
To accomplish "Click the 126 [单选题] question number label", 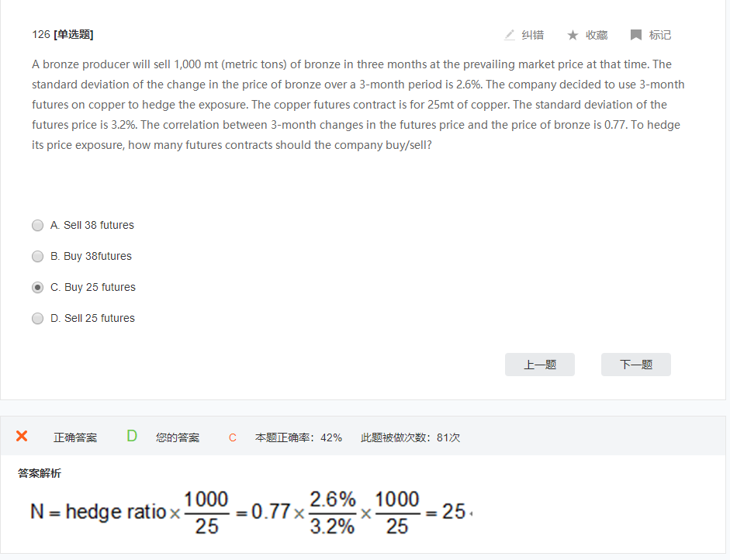I will [x=63, y=34].
